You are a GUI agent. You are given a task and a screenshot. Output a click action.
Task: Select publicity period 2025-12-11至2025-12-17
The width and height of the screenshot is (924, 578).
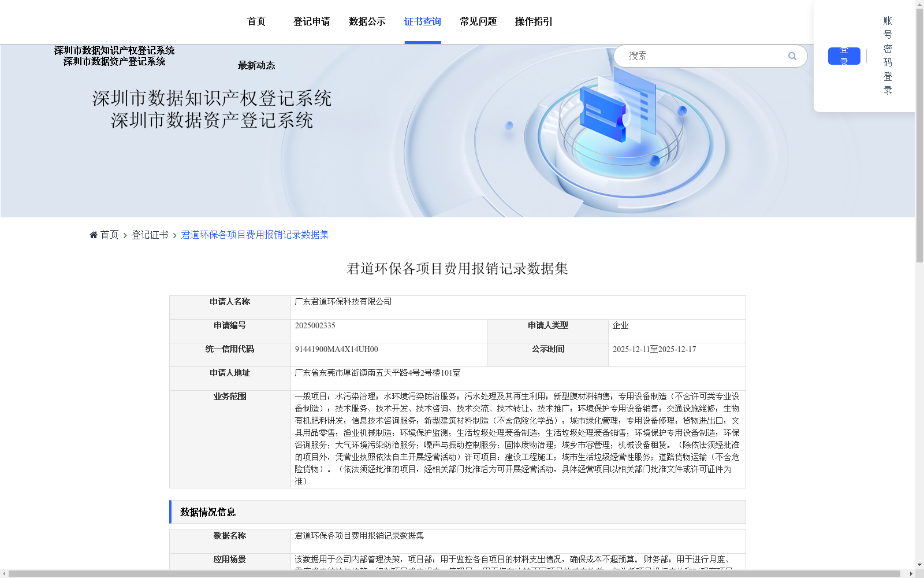click(654, 349)
